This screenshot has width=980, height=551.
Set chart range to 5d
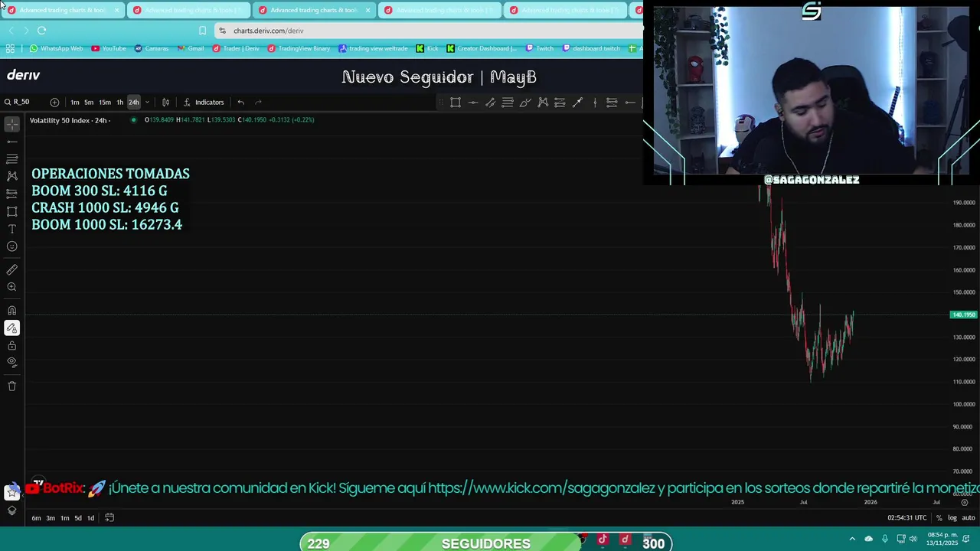coord(77,518)
